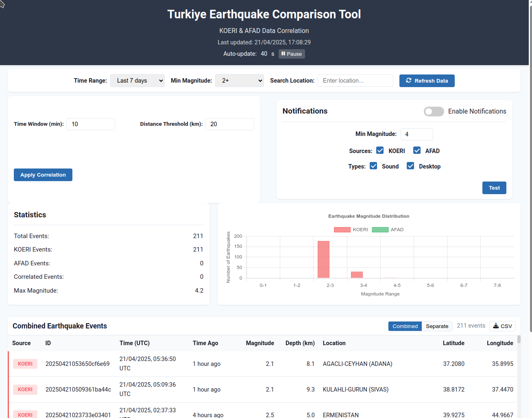Click the notification Test button
The width and height of the screenshot is (532, 418).
(494, 188)
